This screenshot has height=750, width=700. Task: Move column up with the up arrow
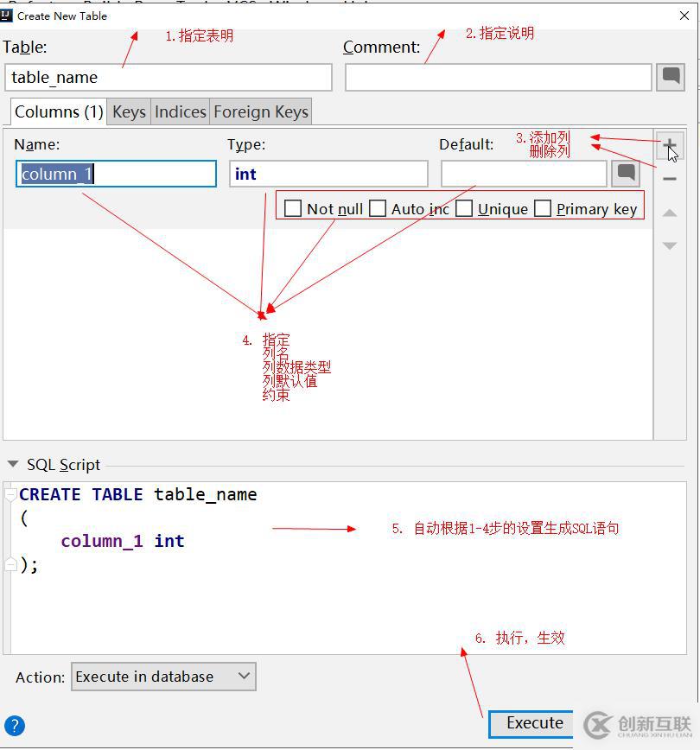(670, 213)
